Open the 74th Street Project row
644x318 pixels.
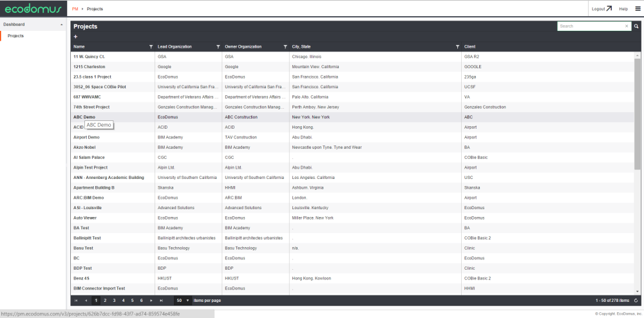coord(91,107)
